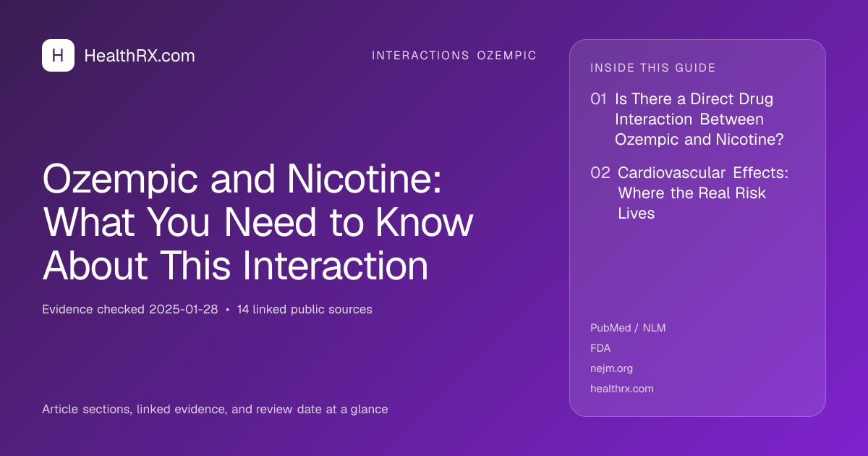Select the 'Evidence checked 2025-01-28' date text
This screenshot has width=868, height=456.
pos(129,310)
